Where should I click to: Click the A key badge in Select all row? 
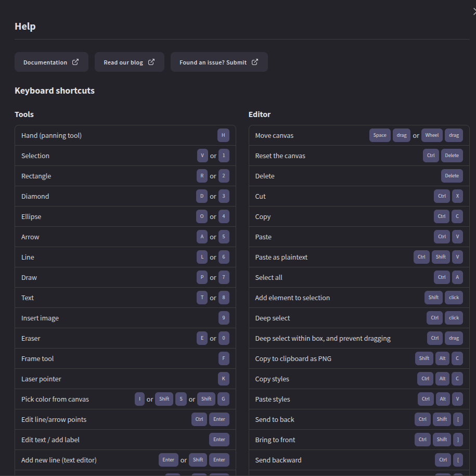pos(457,277)
